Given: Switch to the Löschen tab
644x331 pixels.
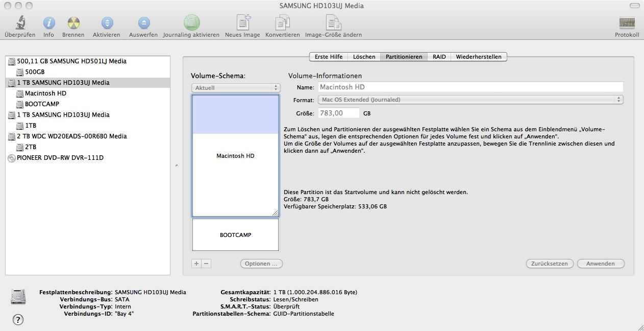Looking at the screenshot, I should click(364, 57).
